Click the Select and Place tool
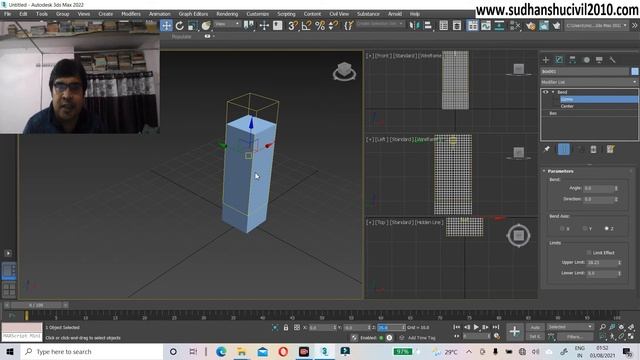The height and width of the screenshot is (360, 640). pyautogui.click(x=206, y=26)
